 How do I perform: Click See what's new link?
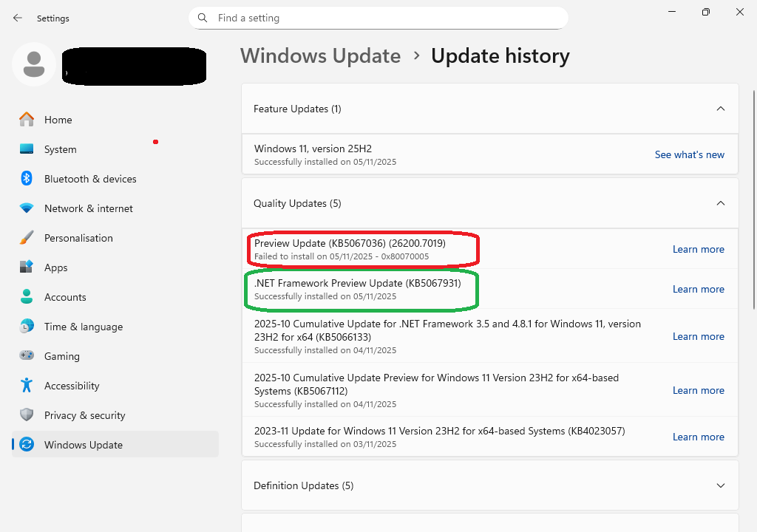tap(690, 154)
